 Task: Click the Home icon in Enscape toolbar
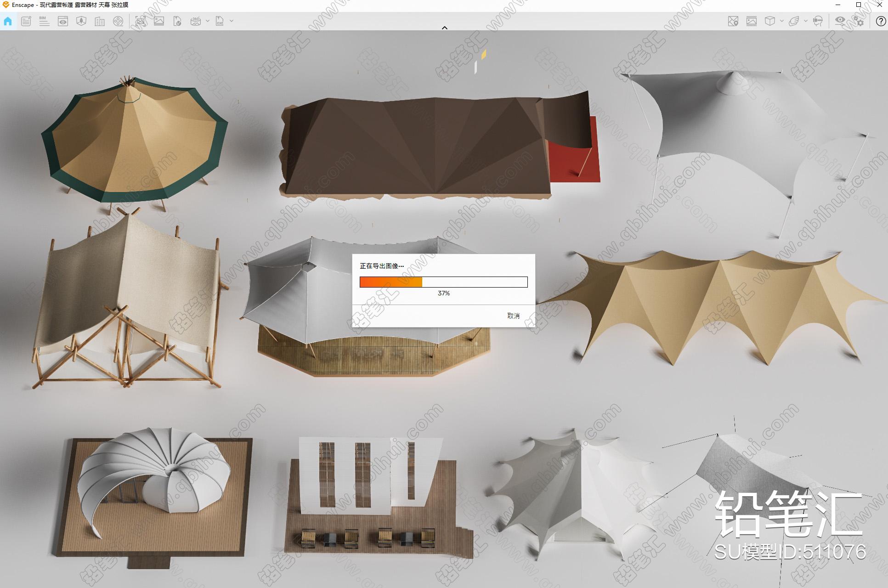point(8,21)
